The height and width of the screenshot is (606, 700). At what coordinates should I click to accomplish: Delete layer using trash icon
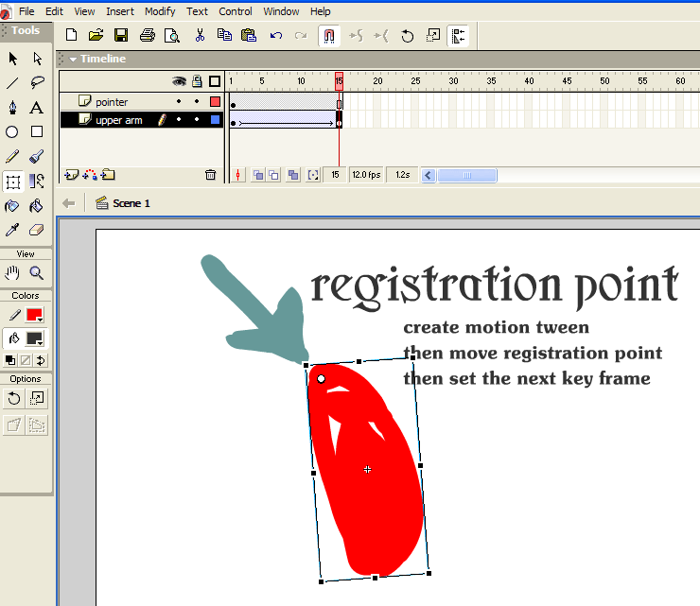[210, 175]
